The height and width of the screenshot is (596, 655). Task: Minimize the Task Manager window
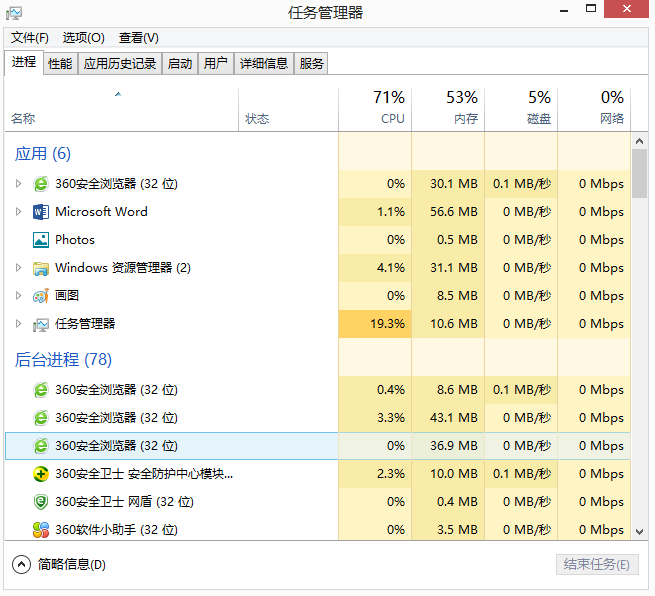click(564, 10)
